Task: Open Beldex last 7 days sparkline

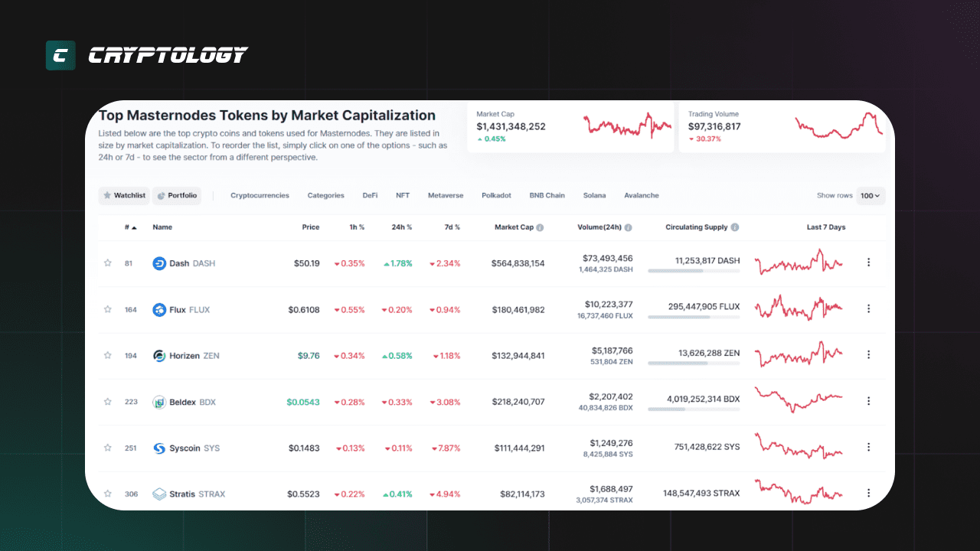Action: pos(799,399)
